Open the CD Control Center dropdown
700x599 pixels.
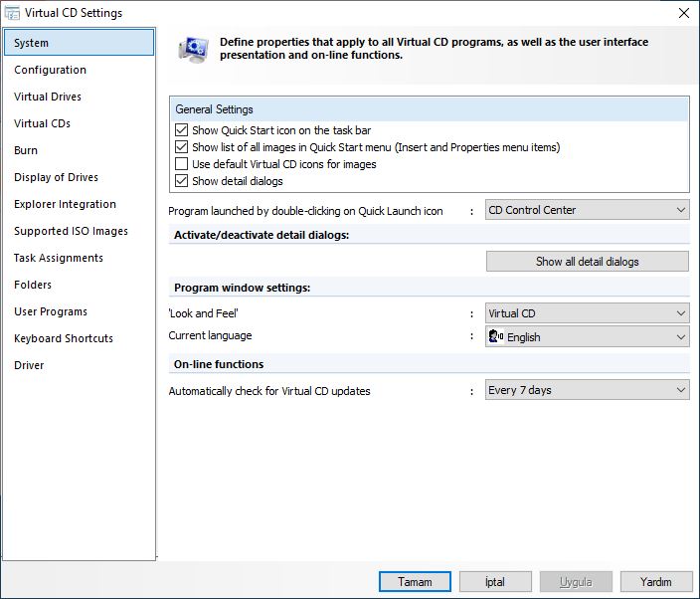pos(587,210)
